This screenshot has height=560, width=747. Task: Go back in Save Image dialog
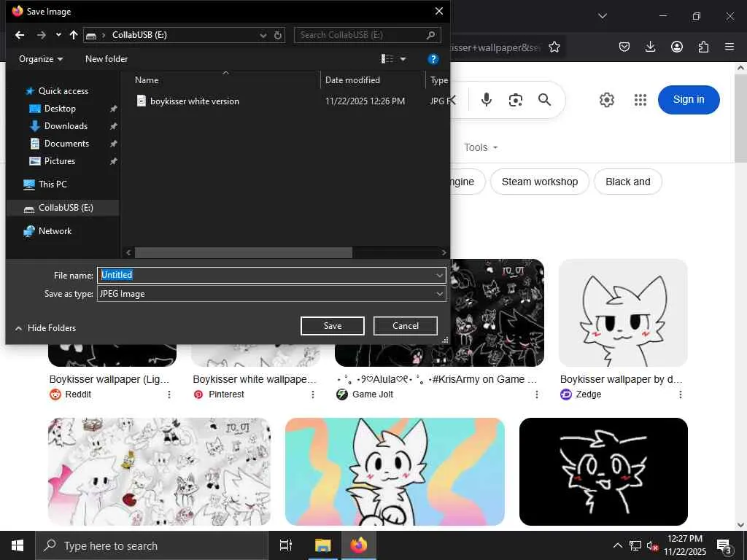tap(20, 35)
